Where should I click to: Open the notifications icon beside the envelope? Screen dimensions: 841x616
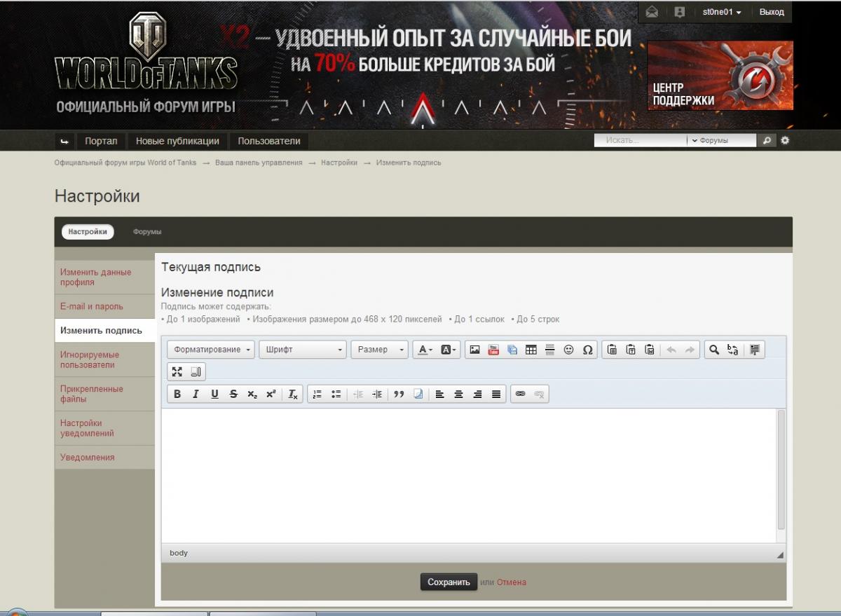pos(679,12)
